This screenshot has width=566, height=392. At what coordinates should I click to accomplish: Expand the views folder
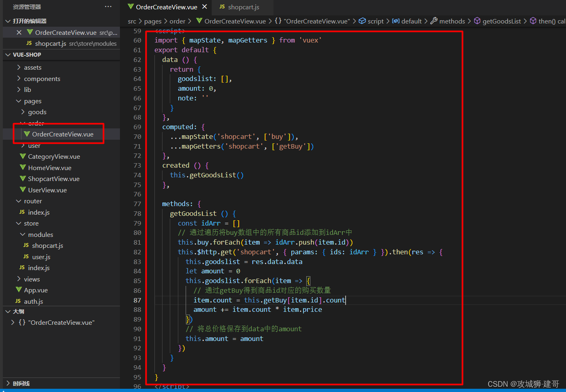coord(19,279)
